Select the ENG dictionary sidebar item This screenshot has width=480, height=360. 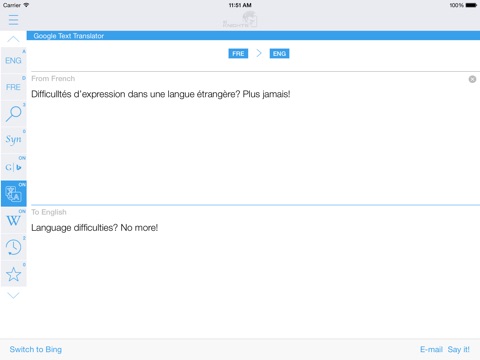tap(14, 60)
